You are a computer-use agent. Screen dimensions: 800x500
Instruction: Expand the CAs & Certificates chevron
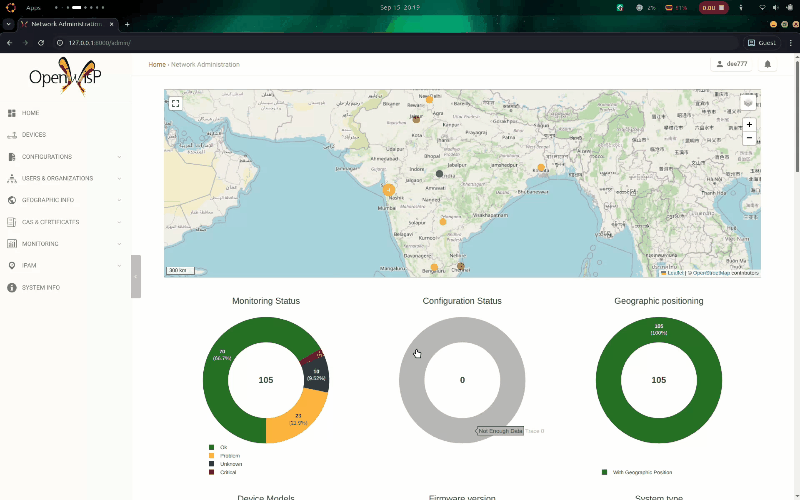pyautogui.click(x=119, y=222)
